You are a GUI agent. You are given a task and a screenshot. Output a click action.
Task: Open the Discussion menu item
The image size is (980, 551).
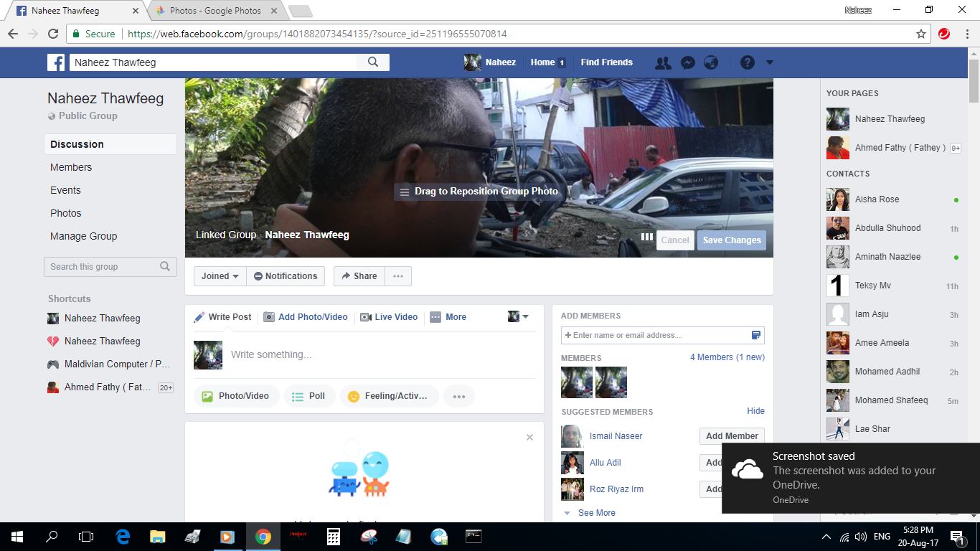(x=110, y=144)
